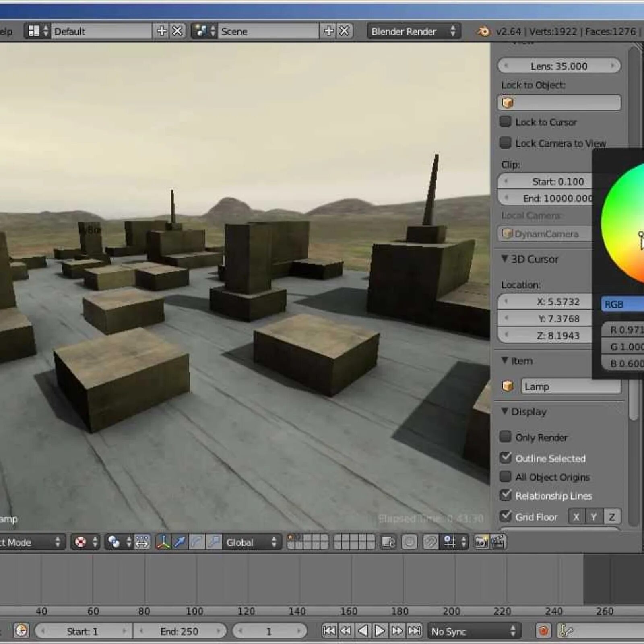The image size is (644, 644).
Task: Enable Lock Camera to View
Action: [x=505, y=143]
